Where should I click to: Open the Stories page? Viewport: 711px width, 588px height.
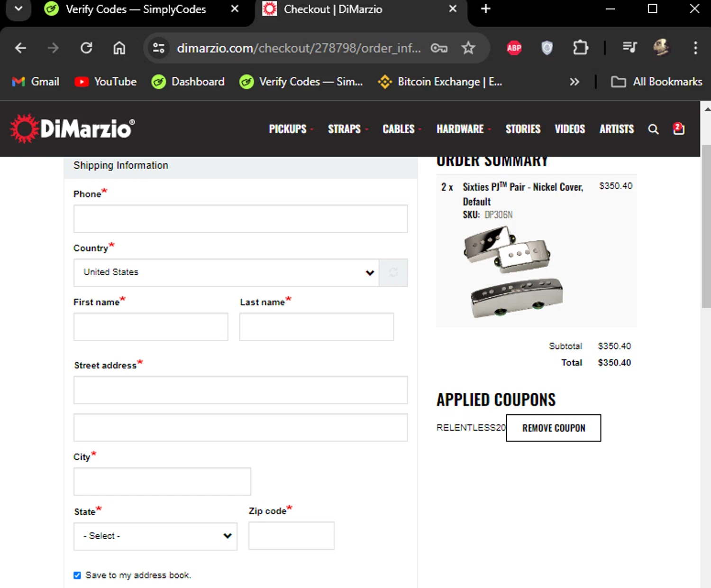(x=523, y=129)
